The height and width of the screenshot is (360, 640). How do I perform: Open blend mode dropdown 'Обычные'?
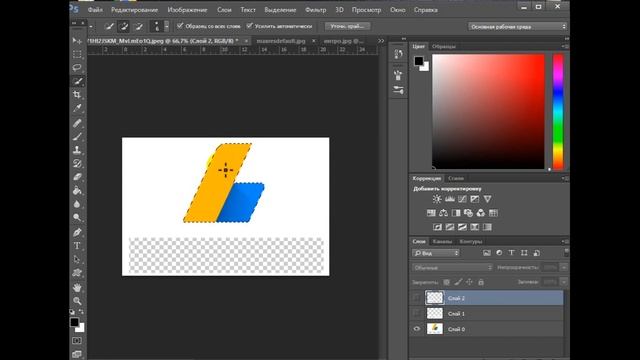[x=453, y=268]
